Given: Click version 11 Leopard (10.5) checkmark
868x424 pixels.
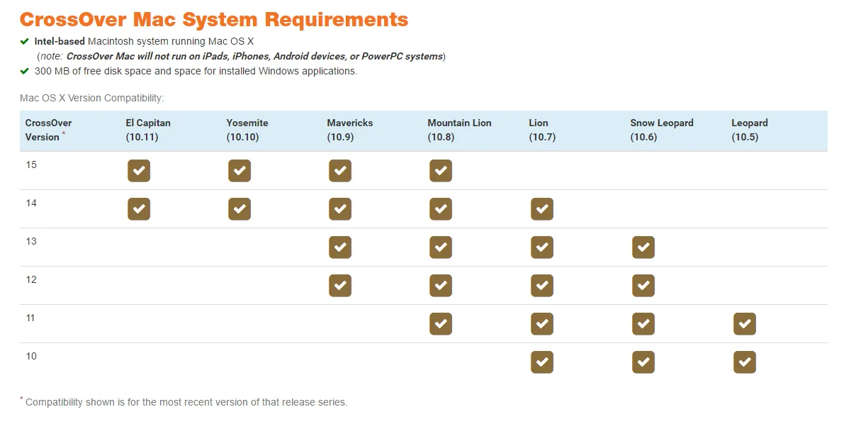Looking at the screenshot, I should pos(745,324).
